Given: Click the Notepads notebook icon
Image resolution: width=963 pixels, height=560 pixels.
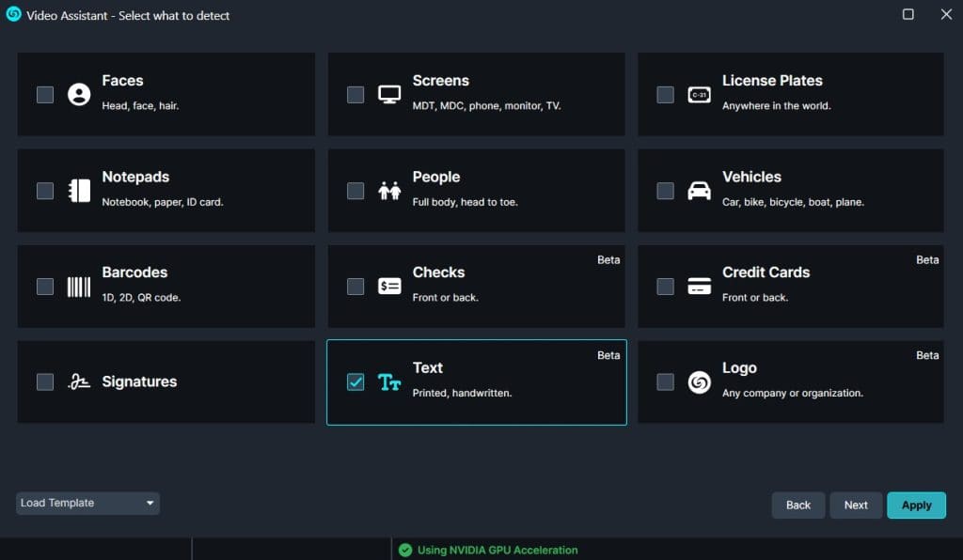Looking at the screenshot, I should tap(79, 191).
